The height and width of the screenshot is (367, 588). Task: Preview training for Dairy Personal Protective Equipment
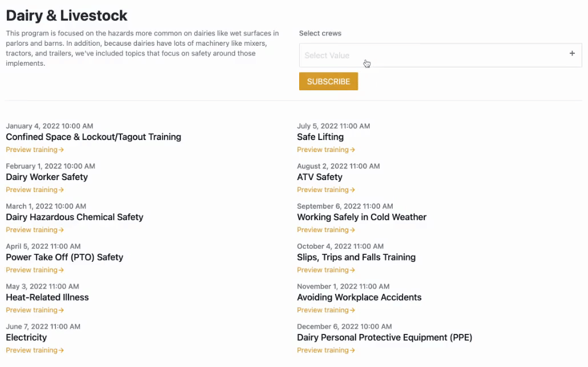tap(326, 350)
